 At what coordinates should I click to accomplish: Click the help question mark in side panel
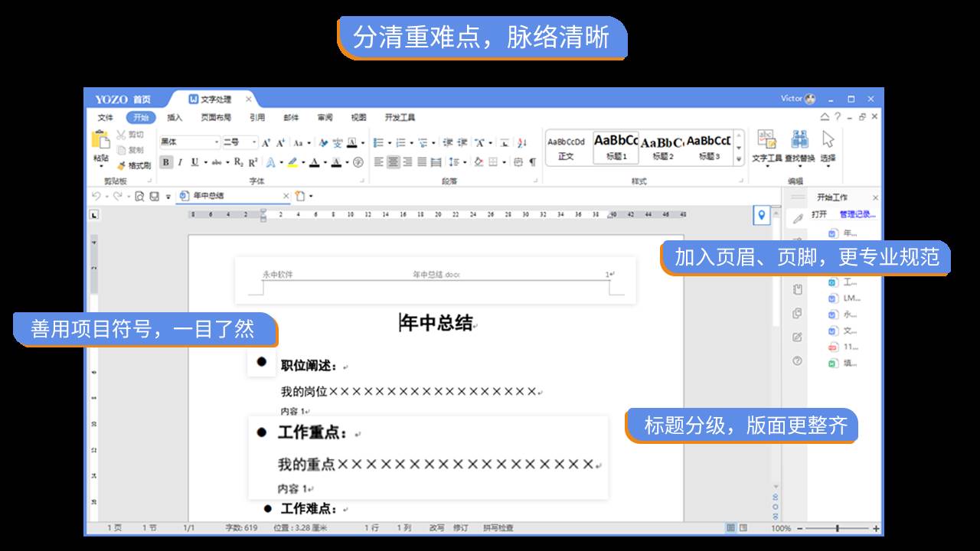[x=797, y=360]
